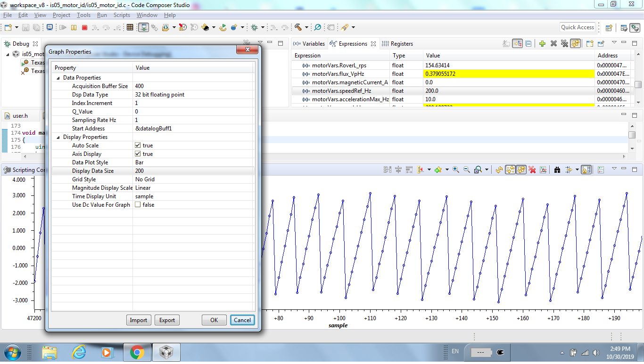This screenshot has width=644, height=364.
Task: Open the Scripts menu
Action: click(x=122, y=15)
